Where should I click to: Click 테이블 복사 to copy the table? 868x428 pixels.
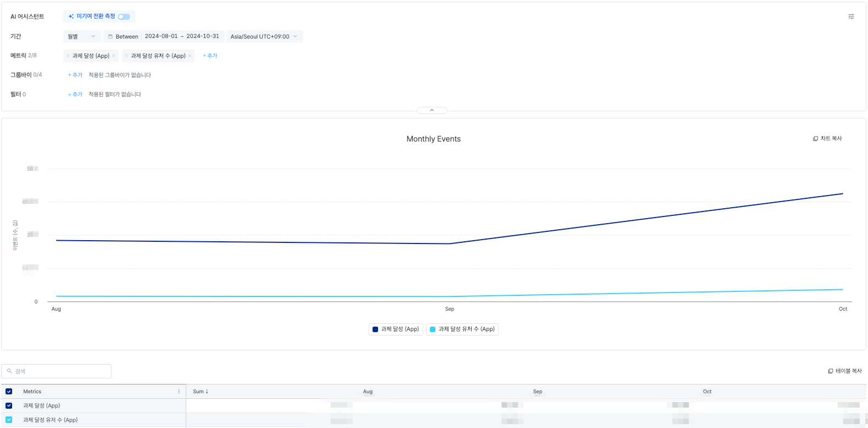pyautogui.click(x=845, y=371)
